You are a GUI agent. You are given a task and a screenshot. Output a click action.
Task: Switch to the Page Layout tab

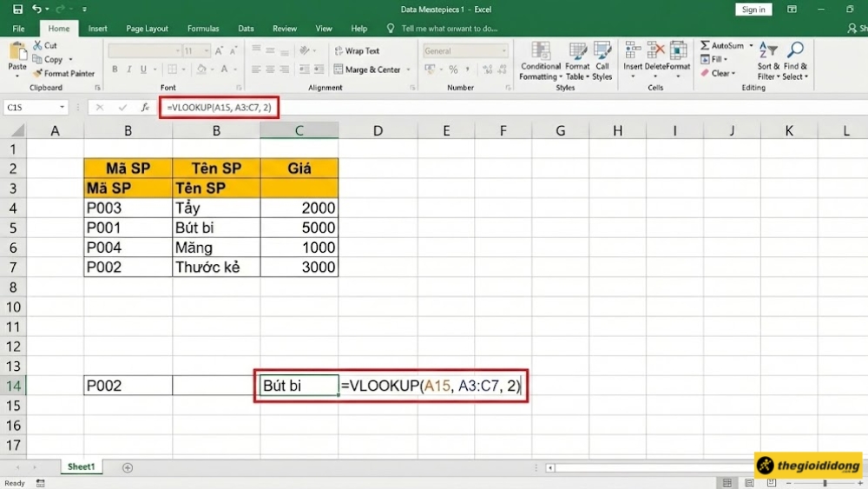(147, 29)
